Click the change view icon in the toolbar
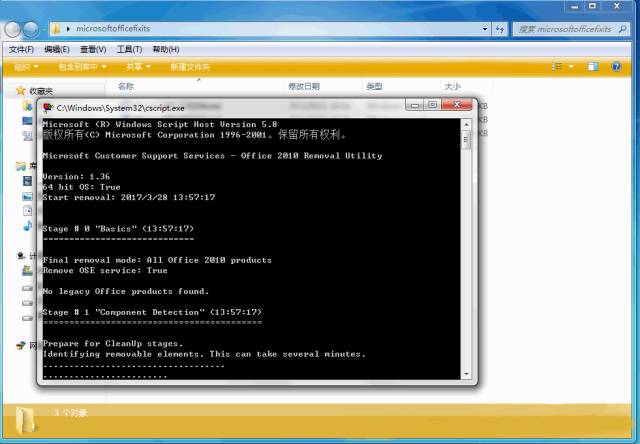640x444 pixels. (557, 67)
